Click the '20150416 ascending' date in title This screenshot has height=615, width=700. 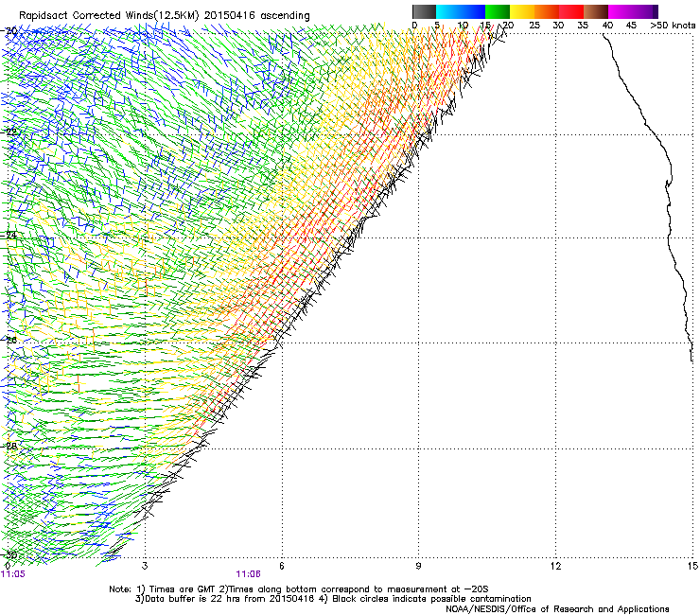click(x=257, y=16)
